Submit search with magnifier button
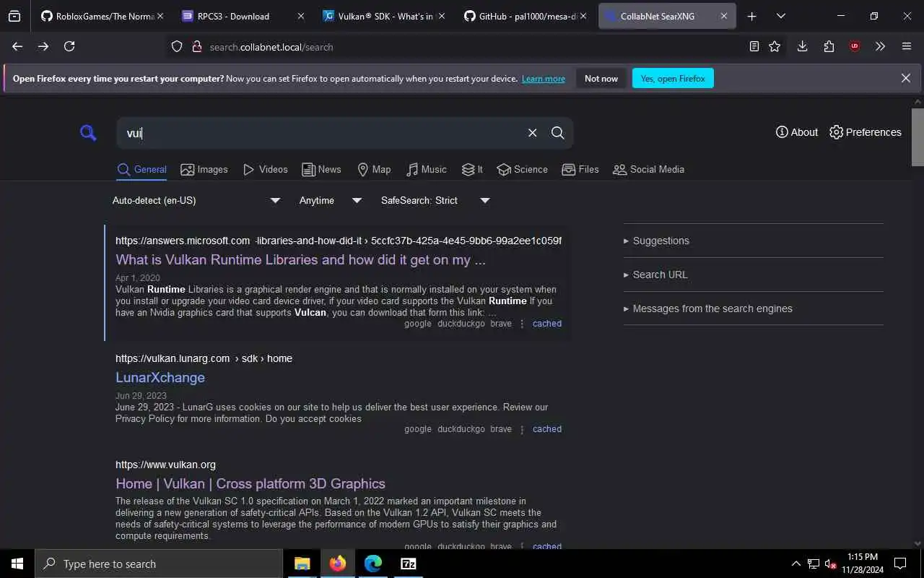 (x=557, y=132)
